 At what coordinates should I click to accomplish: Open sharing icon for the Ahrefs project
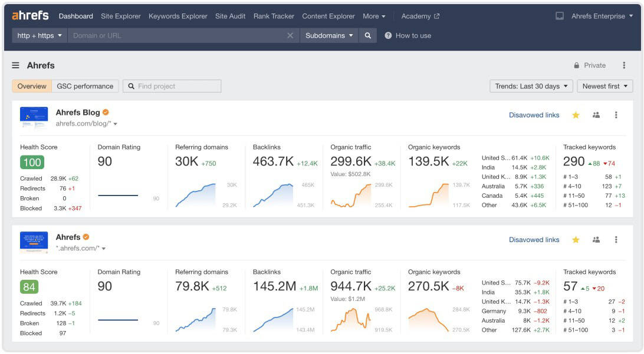[x=596, y=240]
